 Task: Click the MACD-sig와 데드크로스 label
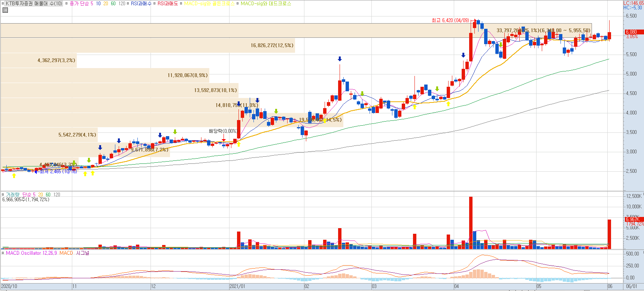coord(266,3)
